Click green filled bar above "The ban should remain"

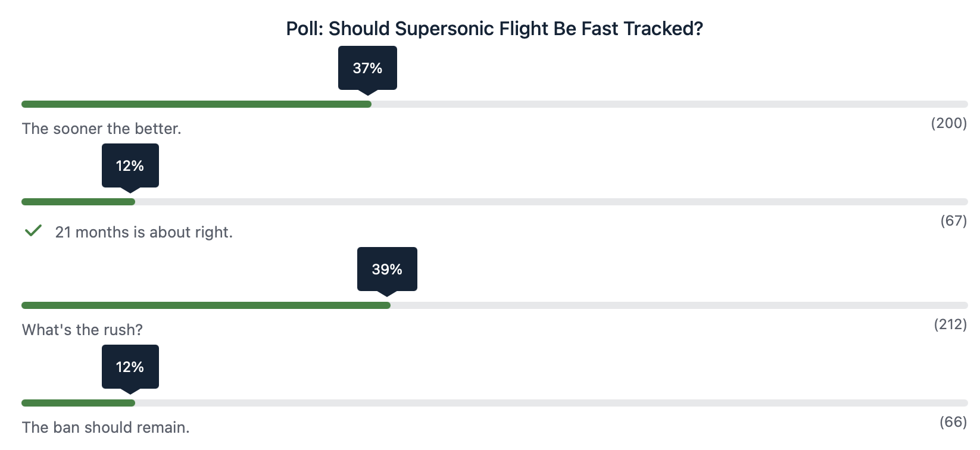coord(78,403)
